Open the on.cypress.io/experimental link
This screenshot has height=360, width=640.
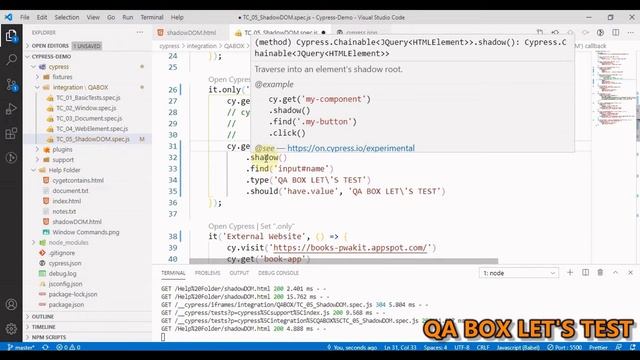click(351, 148)
